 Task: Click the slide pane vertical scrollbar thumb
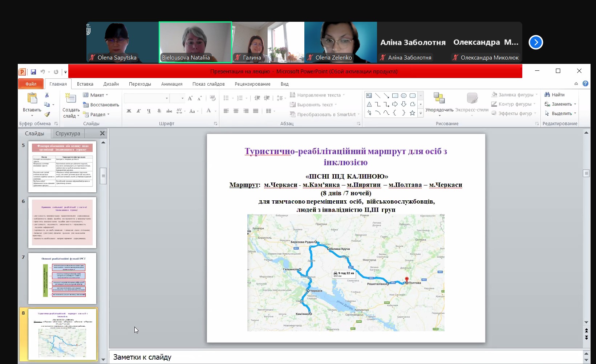point(586,173)
